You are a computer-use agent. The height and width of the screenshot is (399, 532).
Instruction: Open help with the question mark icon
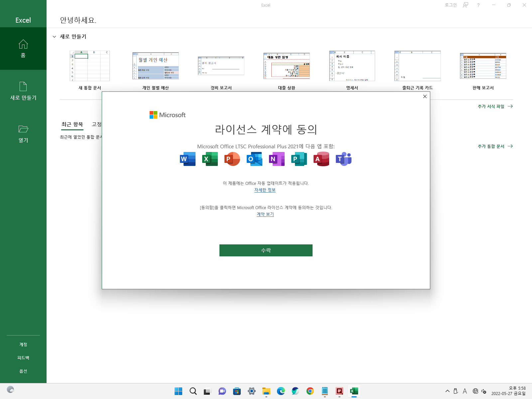pos(478,5)
